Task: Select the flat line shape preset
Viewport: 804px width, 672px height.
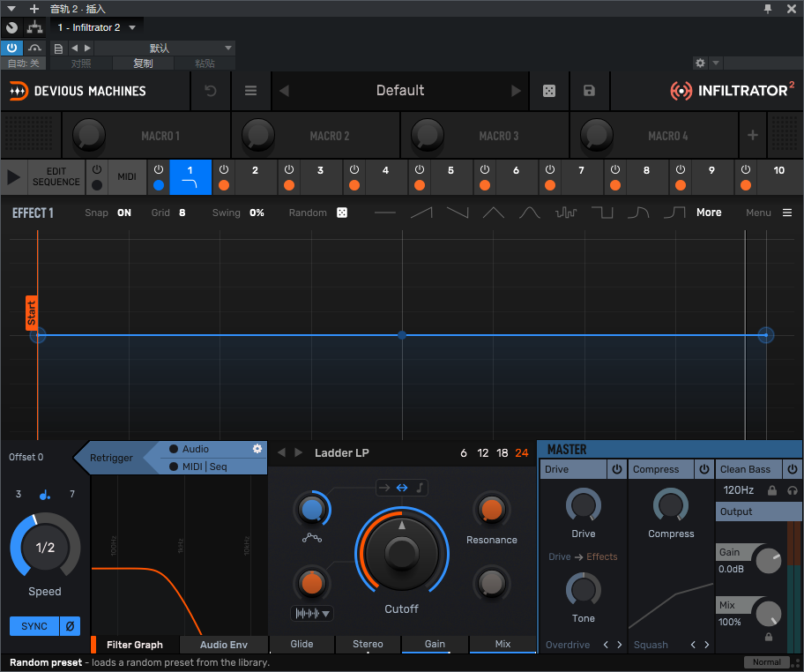Action: pyautogui.click(x=385, y=213)
